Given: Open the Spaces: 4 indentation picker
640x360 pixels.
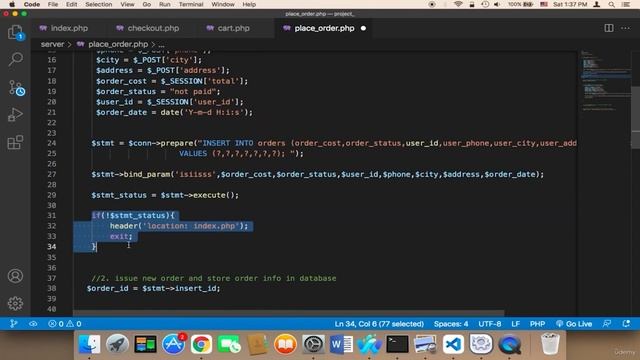Looking at the screenshot, I should point(451,324).
